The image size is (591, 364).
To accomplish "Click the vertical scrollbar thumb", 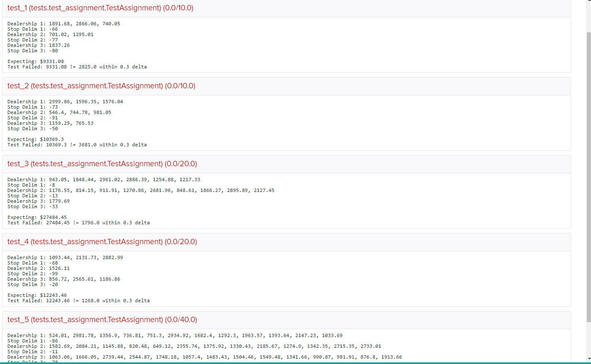I will pos(589,177).
